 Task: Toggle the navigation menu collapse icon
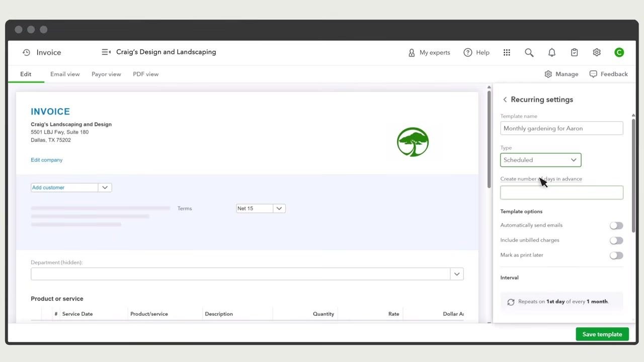point(106,52)
